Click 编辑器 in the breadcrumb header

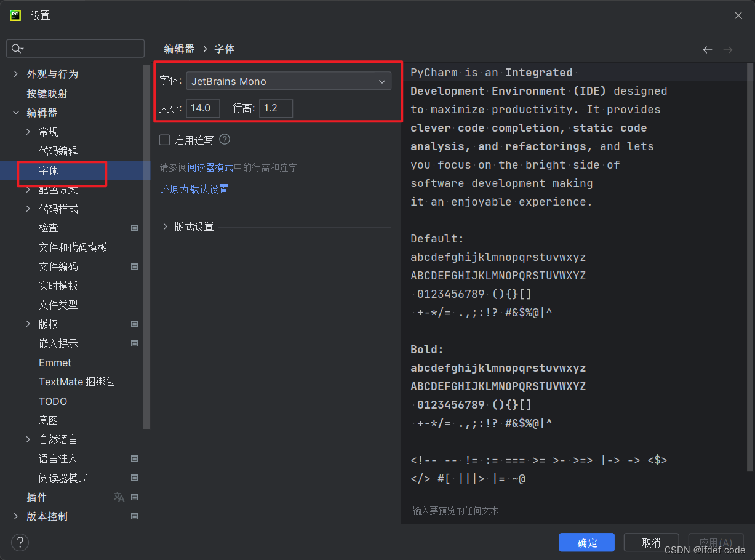[179, 49]
